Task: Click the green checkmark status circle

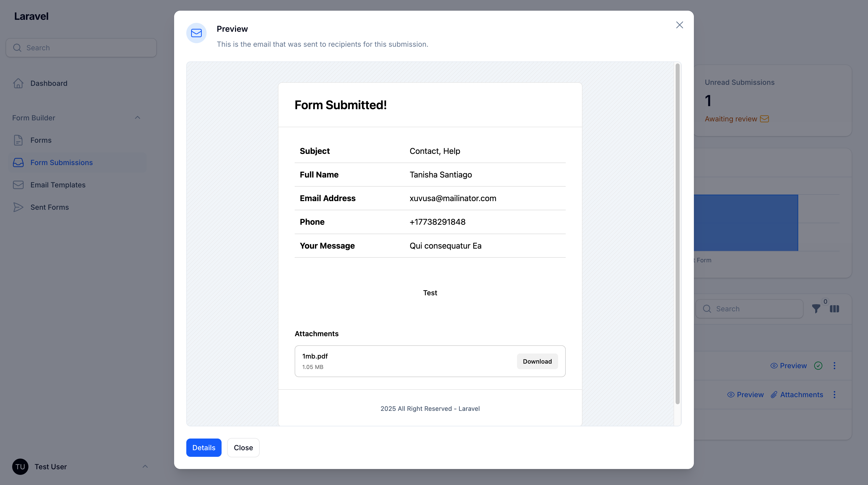Action: 819,365
